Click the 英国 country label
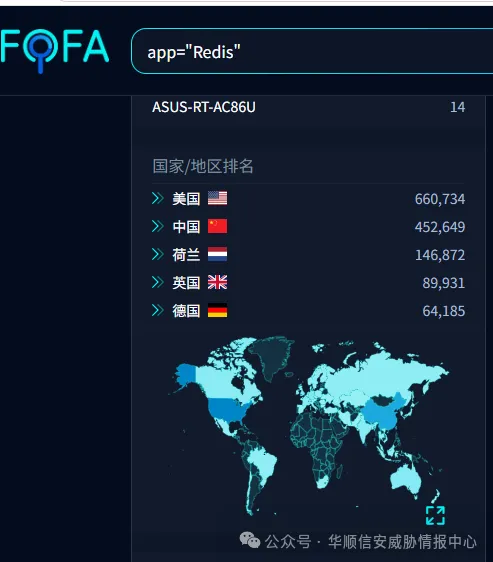 point(186,283)
